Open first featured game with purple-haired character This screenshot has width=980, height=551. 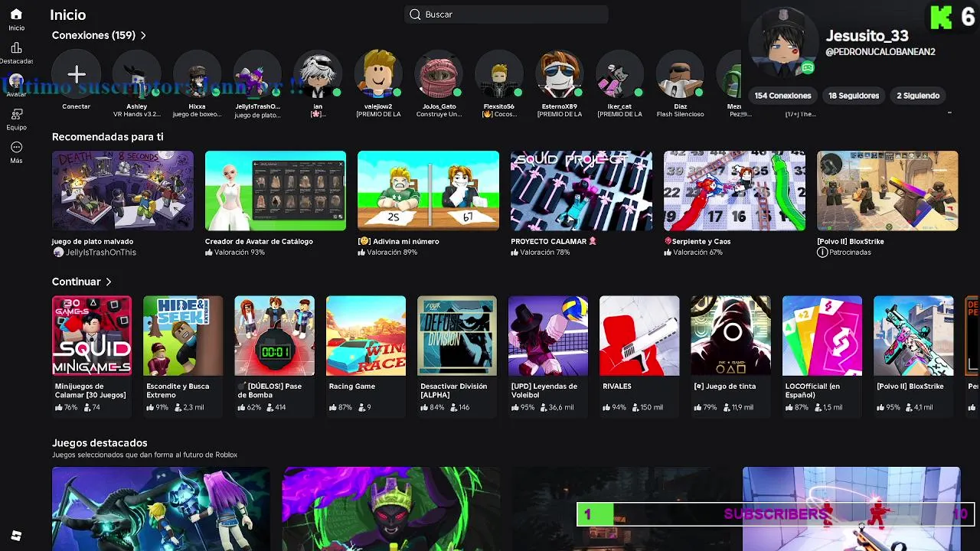click(161, 509)
